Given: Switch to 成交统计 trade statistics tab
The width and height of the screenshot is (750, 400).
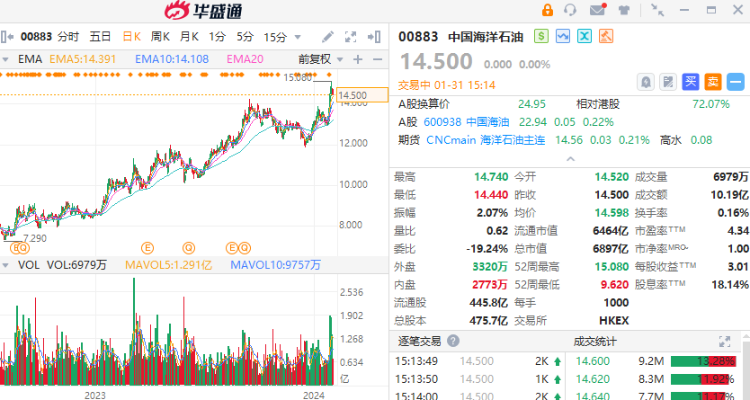Looking at the screenshot, I should [x=595, y=341].
